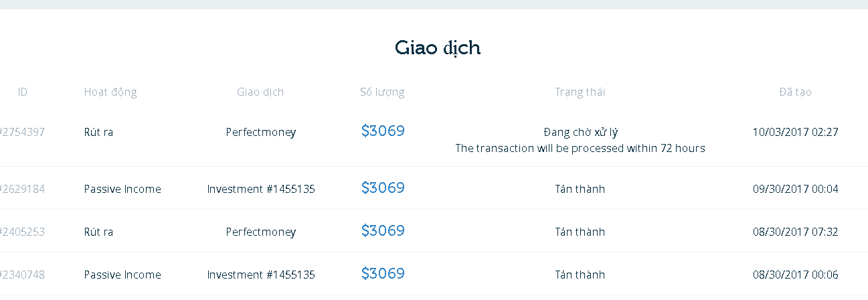
Task: Click the $3069 amount dated 08/30/2017 00:06
Action: (383, 274)
